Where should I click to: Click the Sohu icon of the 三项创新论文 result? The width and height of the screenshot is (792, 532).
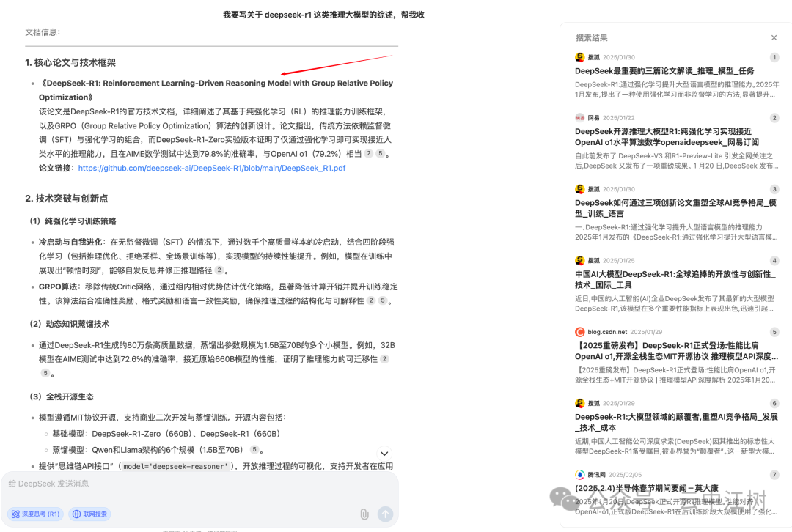pyautogui.click(x=580, y=189)
